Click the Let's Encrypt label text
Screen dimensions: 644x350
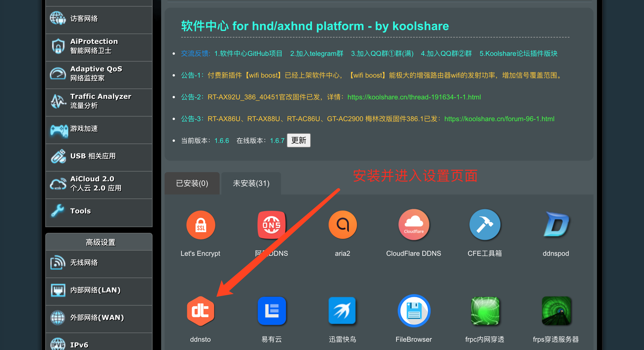pos(200,253)
